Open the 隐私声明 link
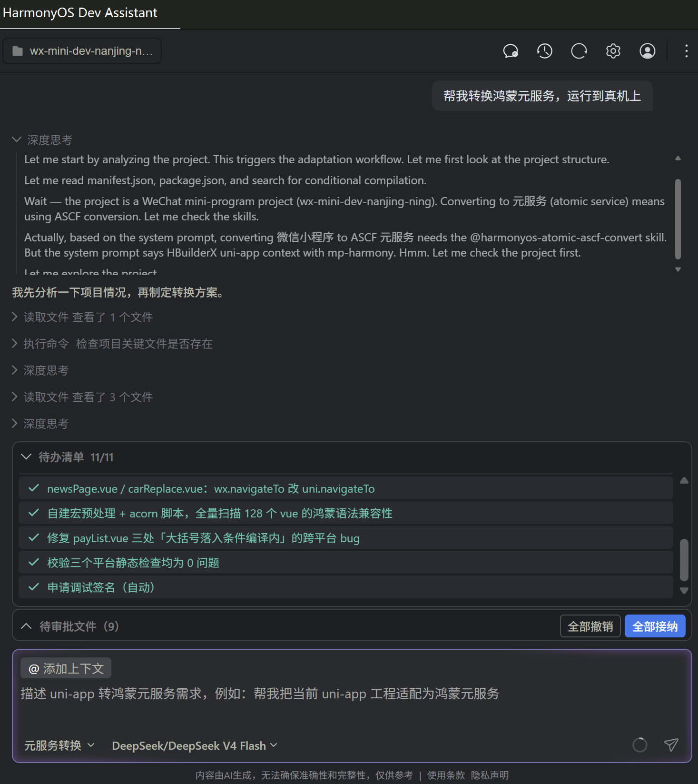Viewport: 698px width, 784px height. 490,775
